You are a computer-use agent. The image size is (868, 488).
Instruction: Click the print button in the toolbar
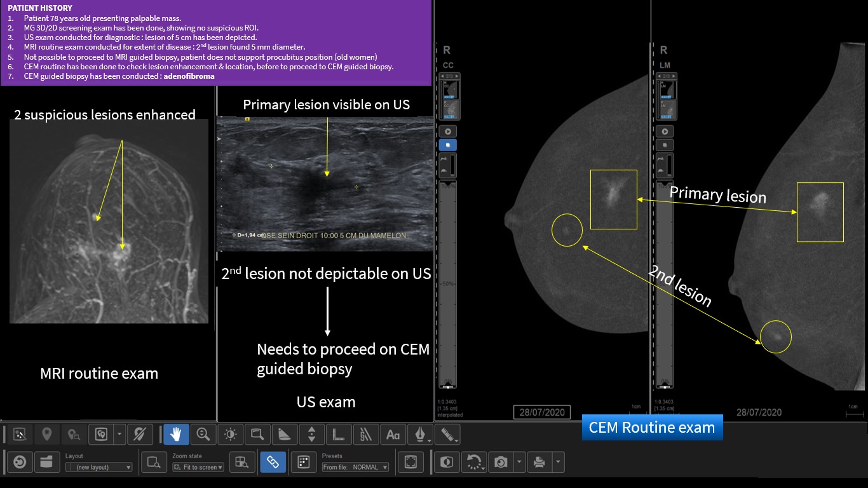[x=539, y=462]
